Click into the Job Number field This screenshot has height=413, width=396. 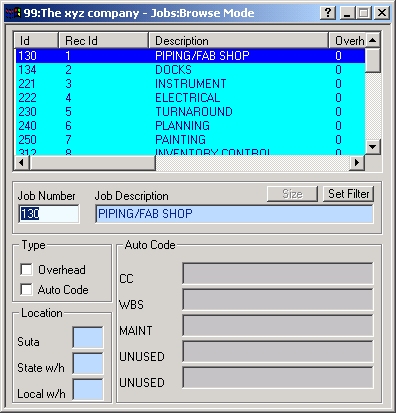pos(49,214)
